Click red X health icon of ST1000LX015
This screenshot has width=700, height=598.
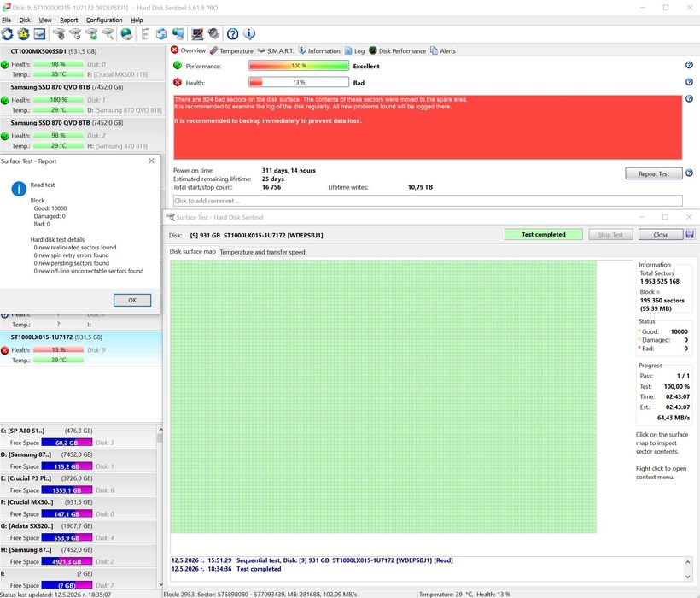pos(5,350)
